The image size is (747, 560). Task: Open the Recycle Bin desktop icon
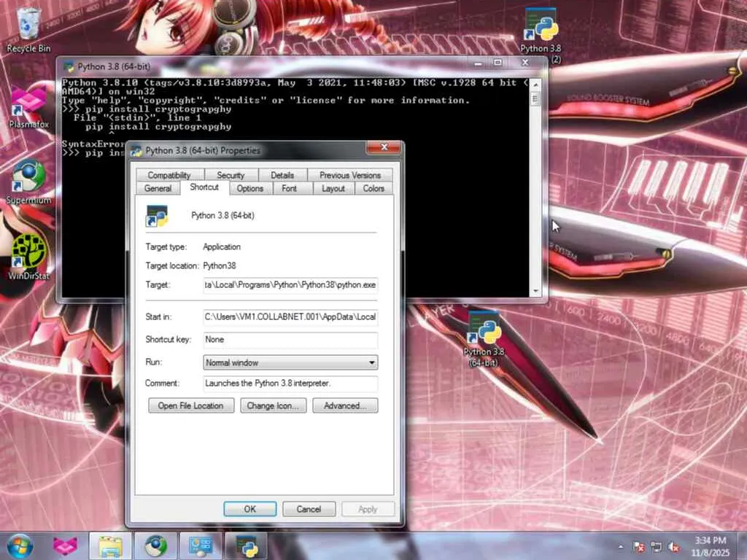(x=28, y=31)
